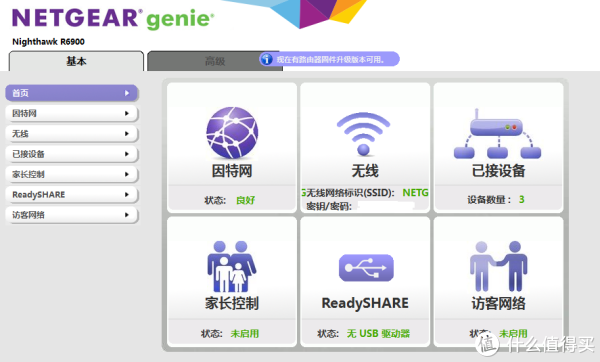
Task: Expand arrow on 首页 sidebar row
Action: pos(127,93)
